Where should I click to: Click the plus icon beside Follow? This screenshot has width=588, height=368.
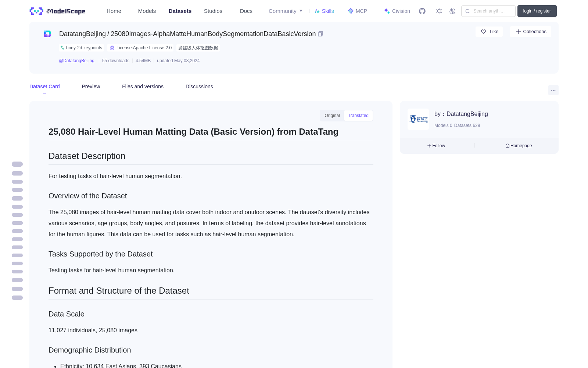(x=429, y=146)
